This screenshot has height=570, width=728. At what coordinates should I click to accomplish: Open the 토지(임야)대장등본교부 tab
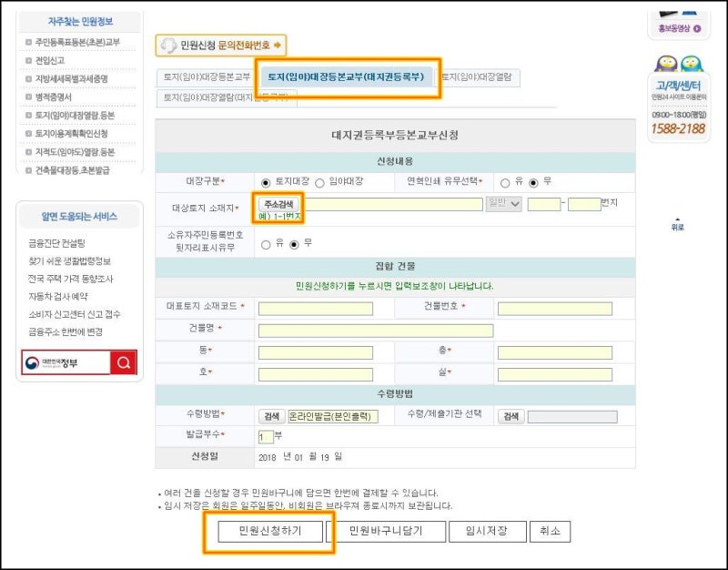207,77
